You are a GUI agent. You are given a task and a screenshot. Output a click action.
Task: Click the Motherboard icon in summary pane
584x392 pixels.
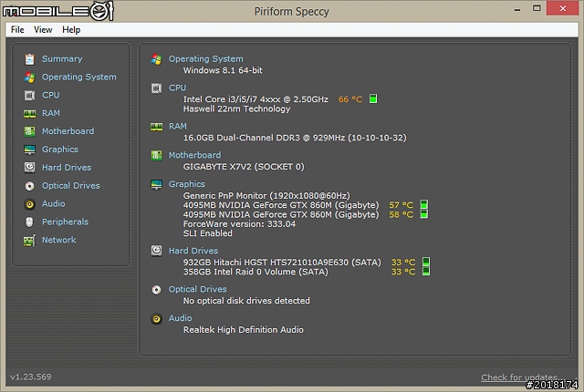(156, 156)
